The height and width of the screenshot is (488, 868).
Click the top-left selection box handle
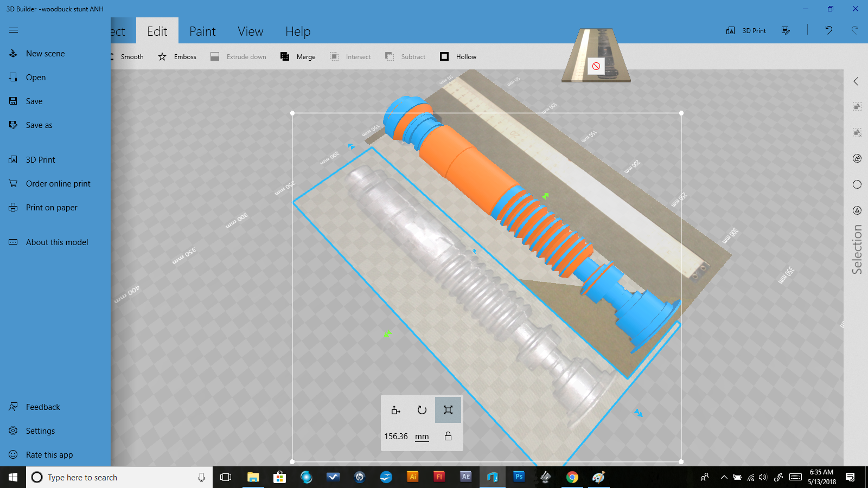tap(292, 113)
